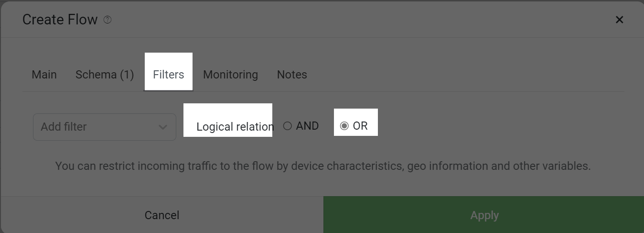Image resolution: width=644 pixels, height=233 pixels.
Task: Close the Create Flow dialog
Action: click(x=619, y=20)
